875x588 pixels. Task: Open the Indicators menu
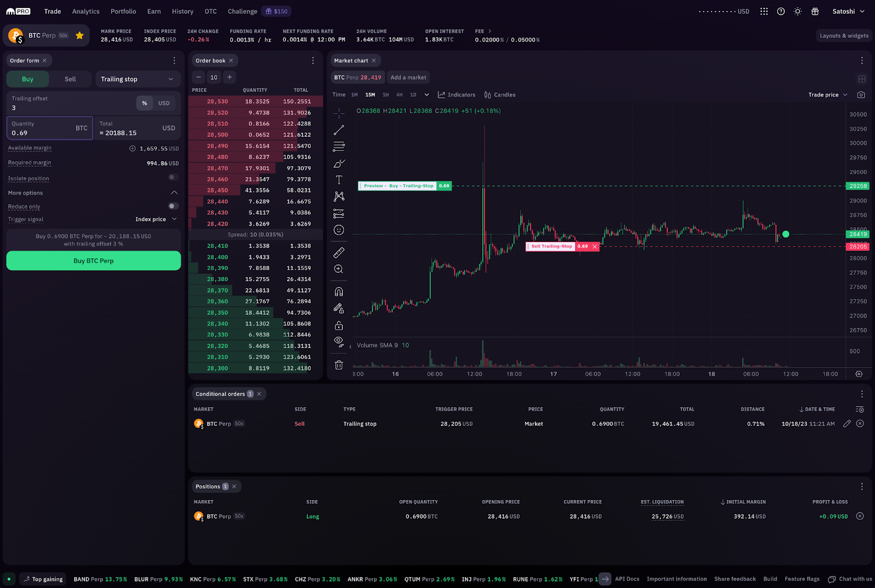pyautogui.click(x=457, y=95)
